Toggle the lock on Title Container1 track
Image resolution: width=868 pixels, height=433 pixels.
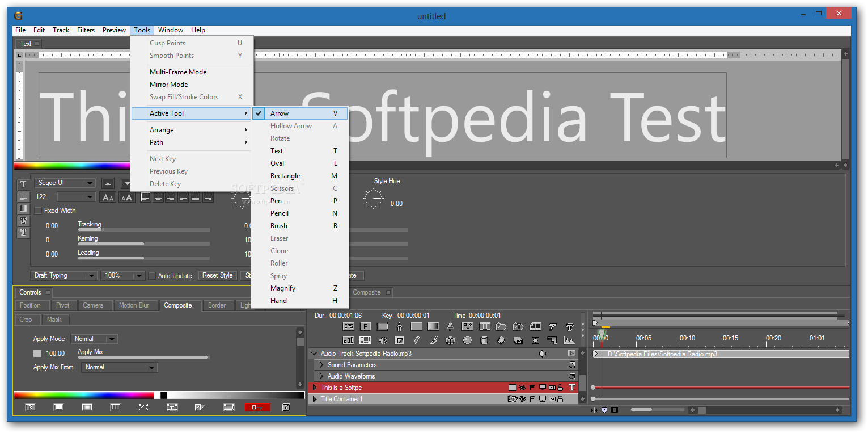[x=560, y=399]
